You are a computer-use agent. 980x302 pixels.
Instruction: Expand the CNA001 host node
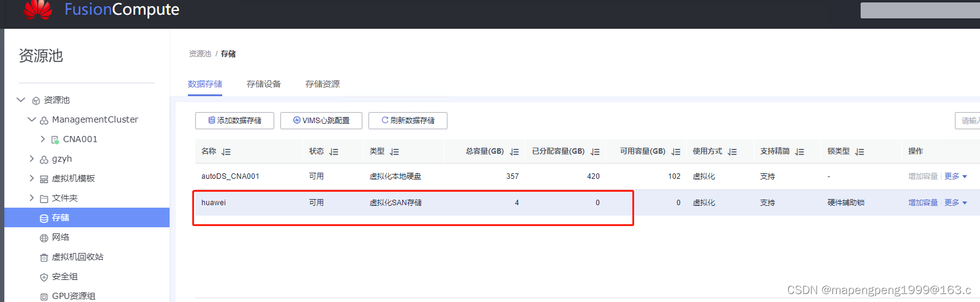(43, 139)
